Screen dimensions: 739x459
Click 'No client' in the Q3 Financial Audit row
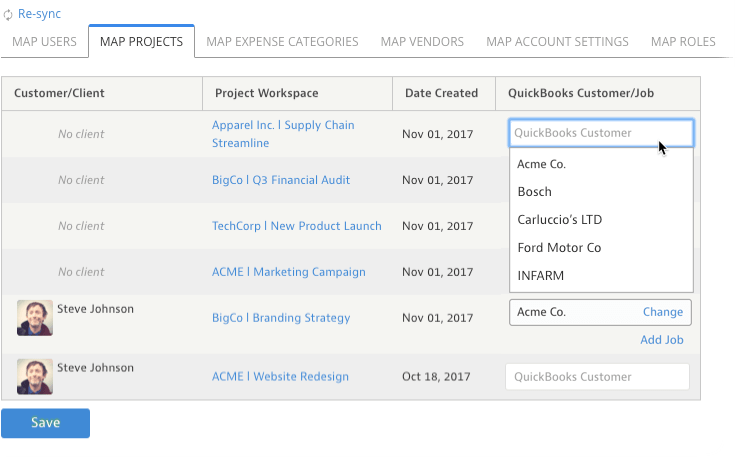click(x=81, y=180)
